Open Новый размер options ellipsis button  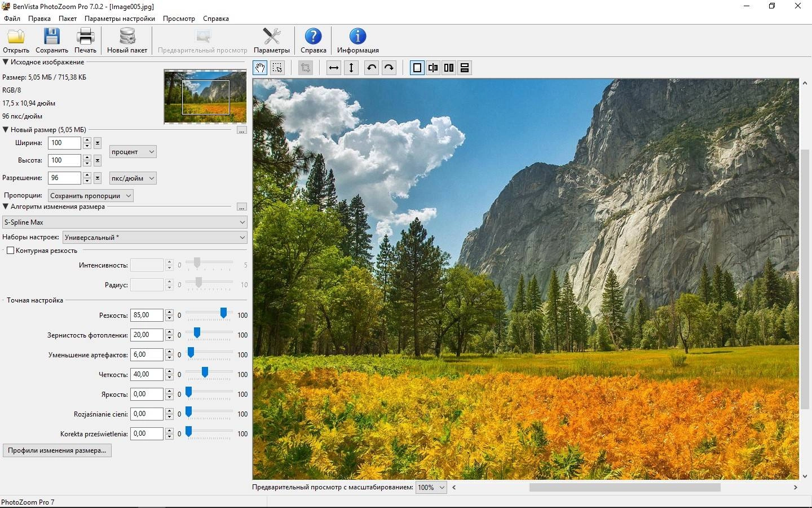coord(241,130)
